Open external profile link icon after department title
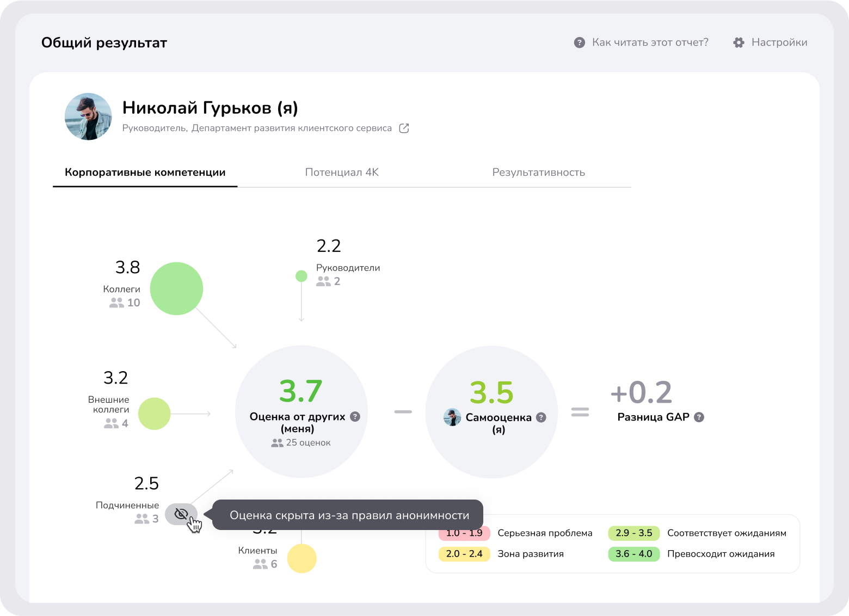849x616 pixels. 404,128
